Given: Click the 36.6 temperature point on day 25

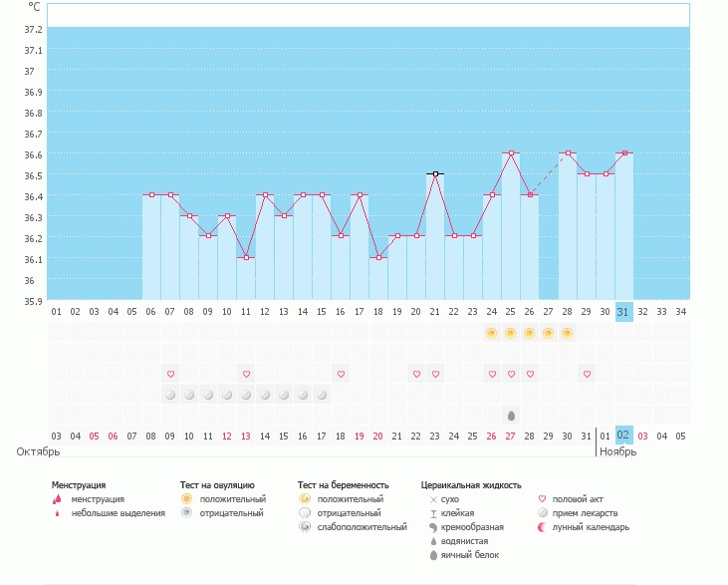Looking at the screenshot, I should [x=511, y=153].
